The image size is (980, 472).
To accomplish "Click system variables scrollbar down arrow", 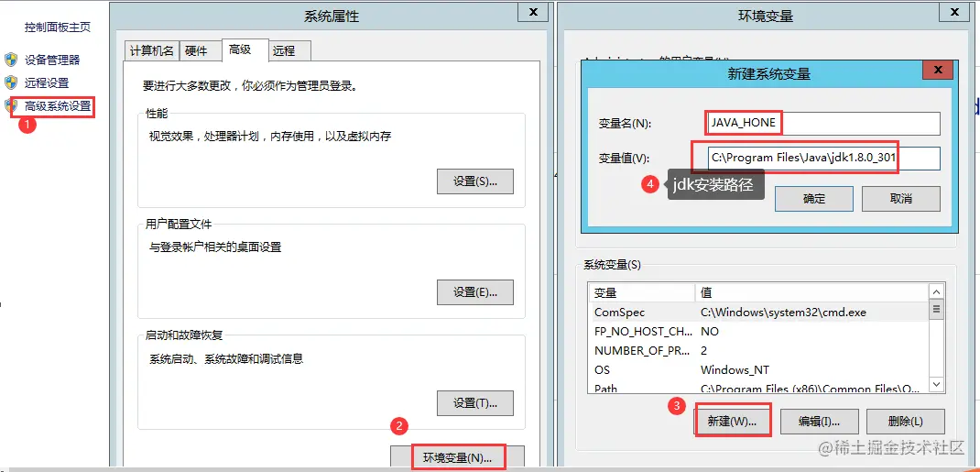I will pos(936,384).
